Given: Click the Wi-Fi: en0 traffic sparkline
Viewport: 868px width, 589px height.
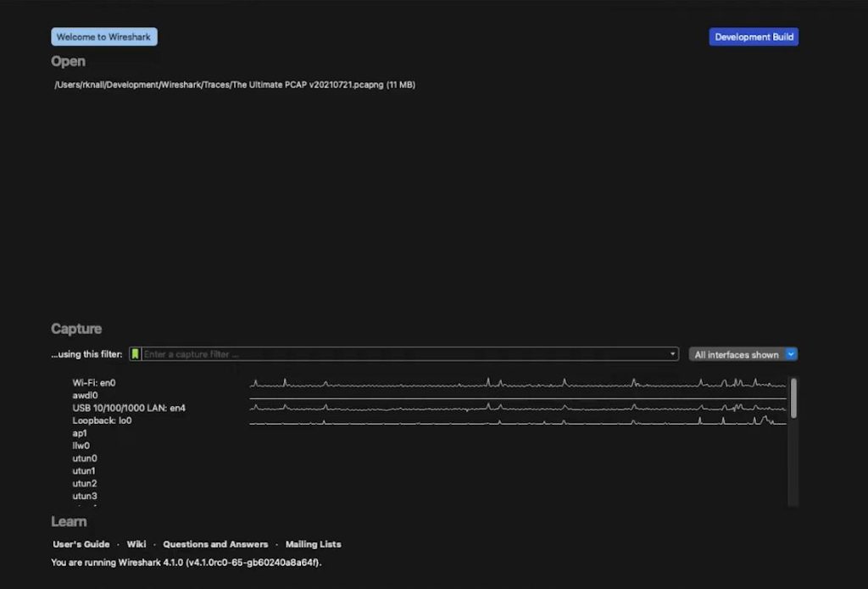Looking at the screenshot, I should (518, 382).
